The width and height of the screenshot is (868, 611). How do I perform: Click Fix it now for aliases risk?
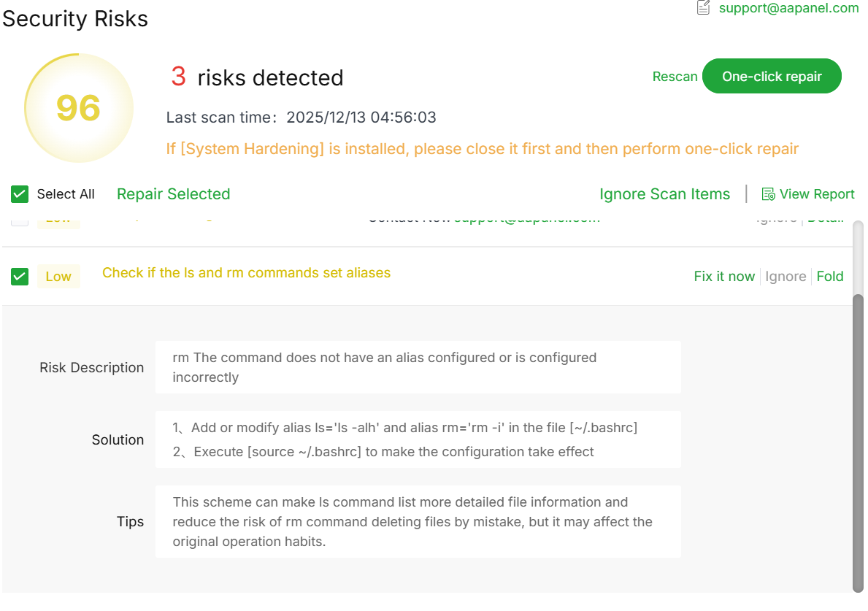(724, 277)
